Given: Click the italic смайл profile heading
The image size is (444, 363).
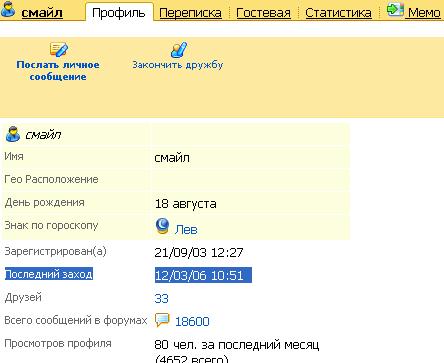Looking at the screenshot, I should tap(43, 135).
